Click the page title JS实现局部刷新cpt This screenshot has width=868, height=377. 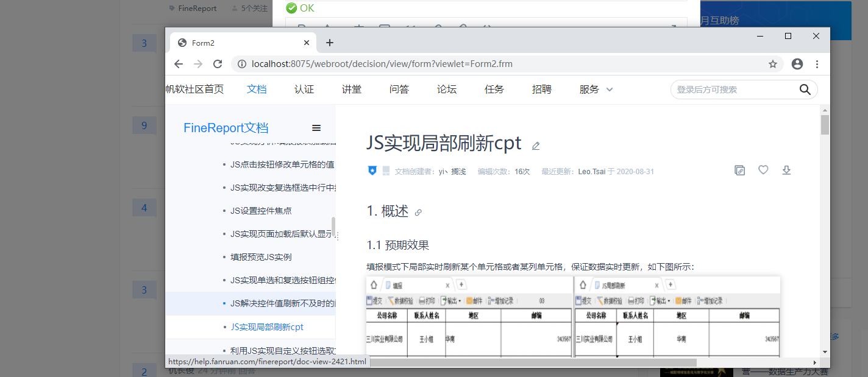pyautogui.click(x=444, y=143)
